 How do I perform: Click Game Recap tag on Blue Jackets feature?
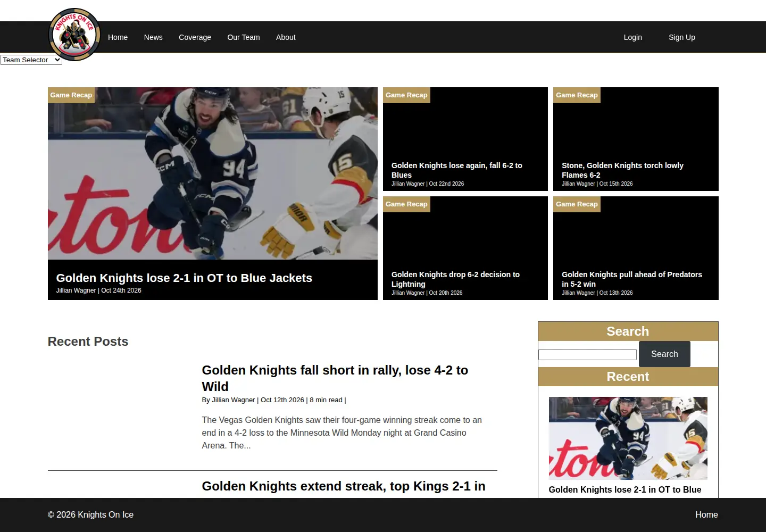tap(71, 95)
